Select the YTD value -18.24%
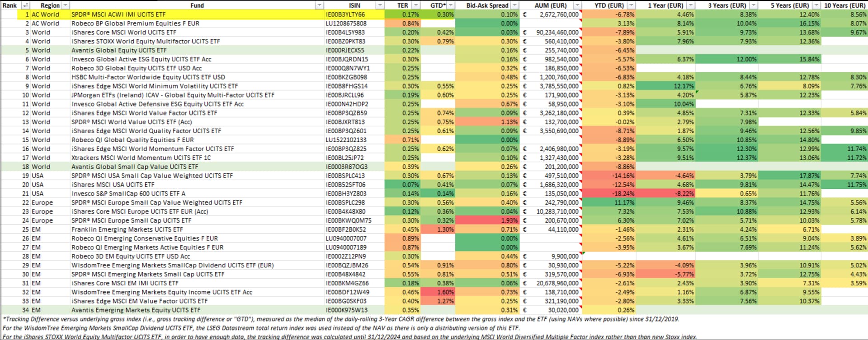 point(609,194)
